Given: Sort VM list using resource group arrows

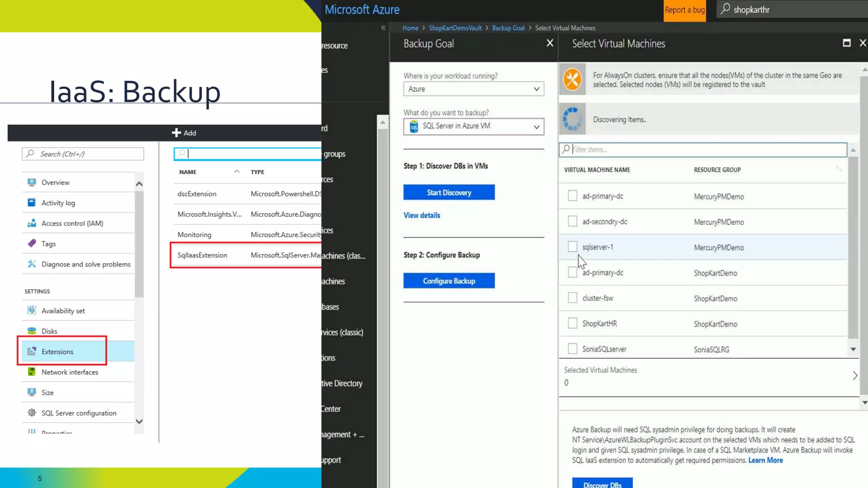Looking at the screenshot, I should pos(839,169).
